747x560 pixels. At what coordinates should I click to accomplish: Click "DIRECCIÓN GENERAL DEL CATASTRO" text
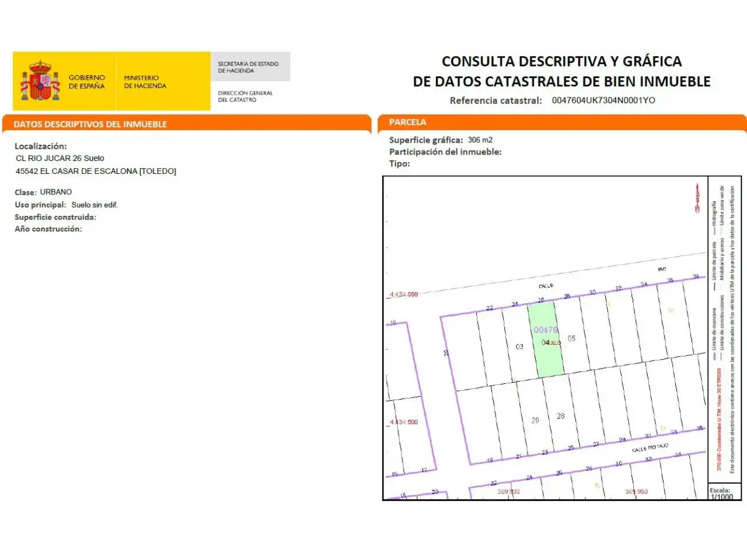[245, 96]
